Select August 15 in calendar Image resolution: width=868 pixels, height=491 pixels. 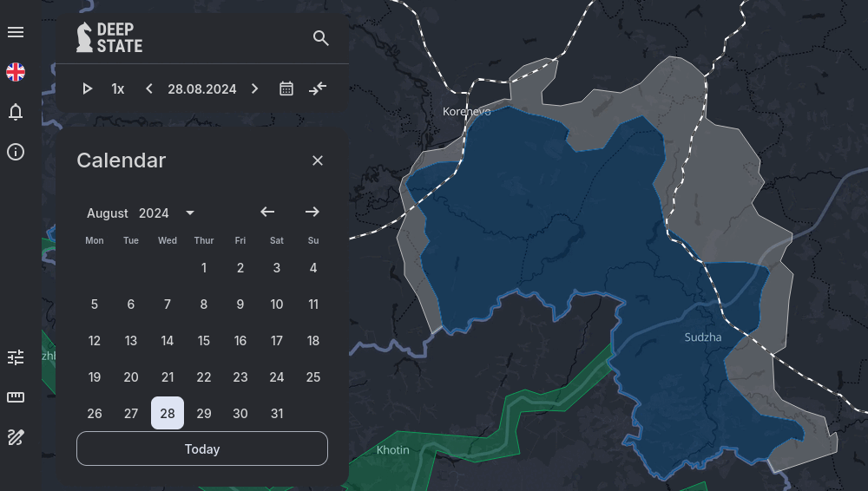[204, 341]
